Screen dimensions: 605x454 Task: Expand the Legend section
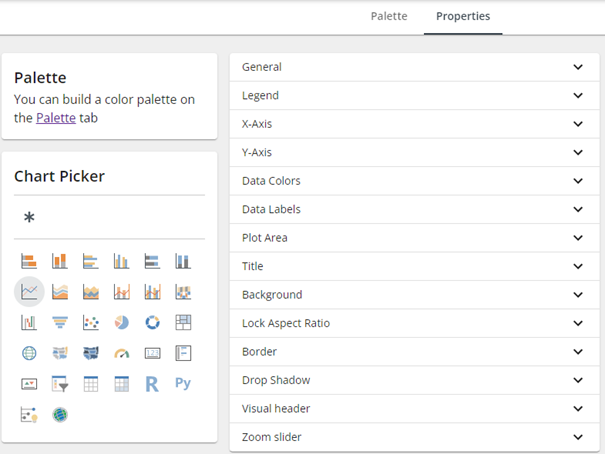pyautogui.click(x=414, y=95)
